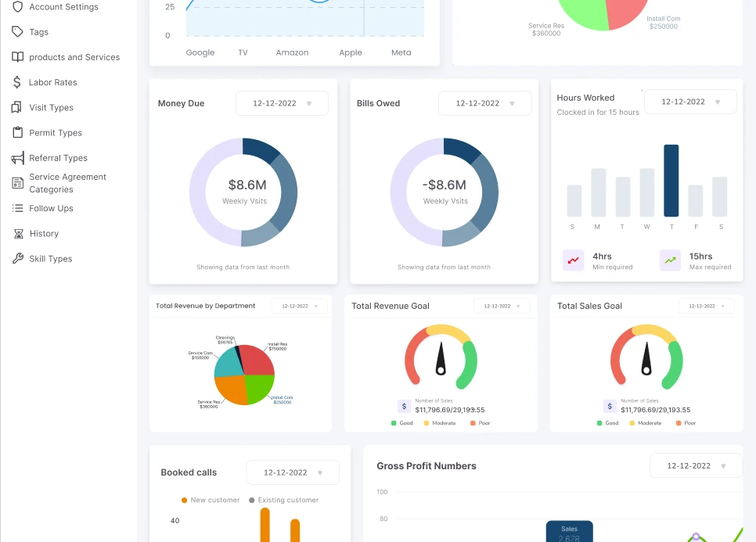The height and width of the screenshot is (542, 756).
Task: Click dollar icon in Total Sales Goal
Action: click(610, 406)
